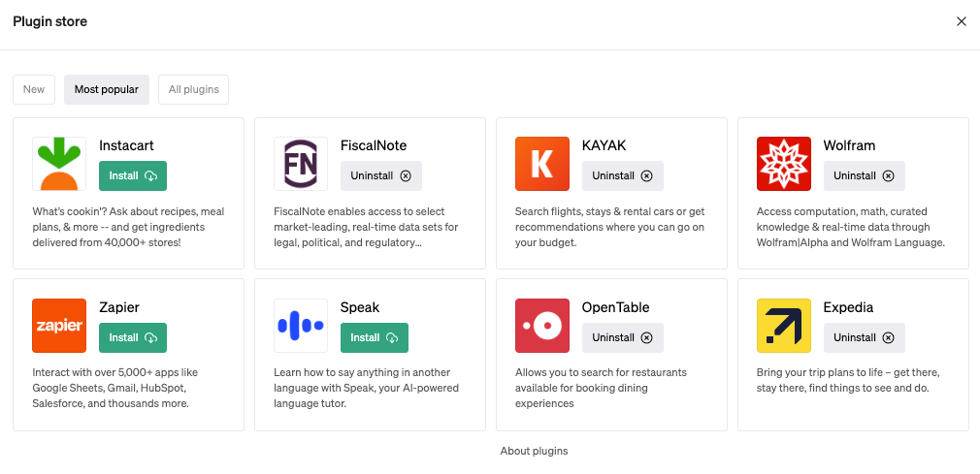Install the Zapier plugin

click(x=133, y=337)
